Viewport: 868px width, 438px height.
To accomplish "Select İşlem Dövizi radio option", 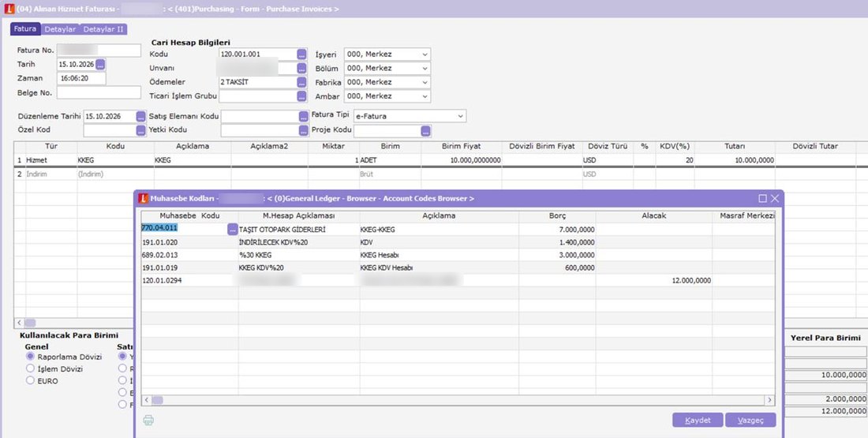I will (x=31, y=369).
